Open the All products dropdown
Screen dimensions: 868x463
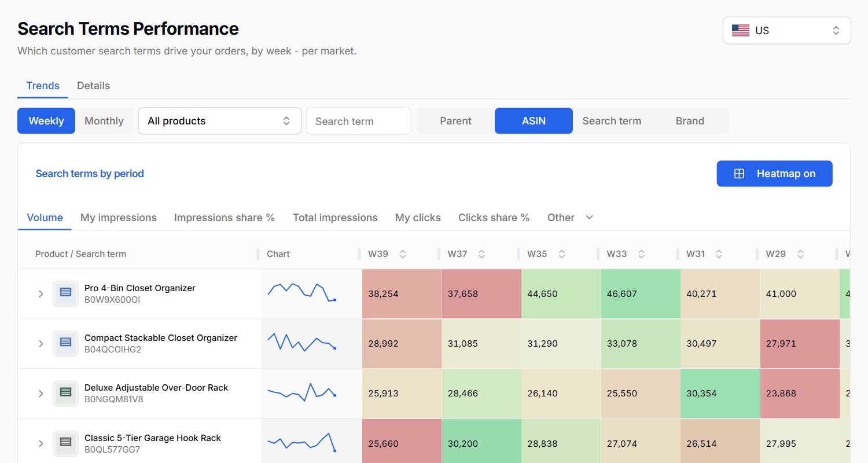(220, 121)
